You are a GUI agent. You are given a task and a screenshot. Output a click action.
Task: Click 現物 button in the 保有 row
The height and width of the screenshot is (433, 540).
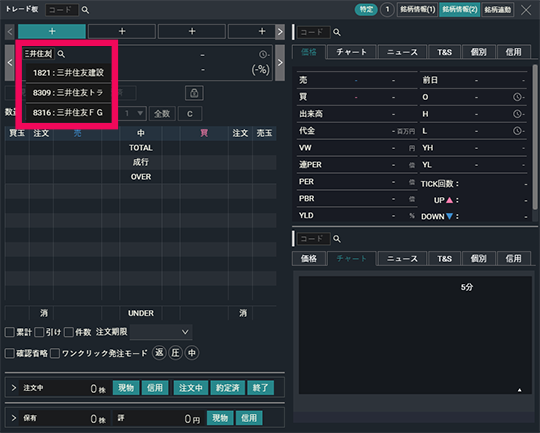(220, 418)
